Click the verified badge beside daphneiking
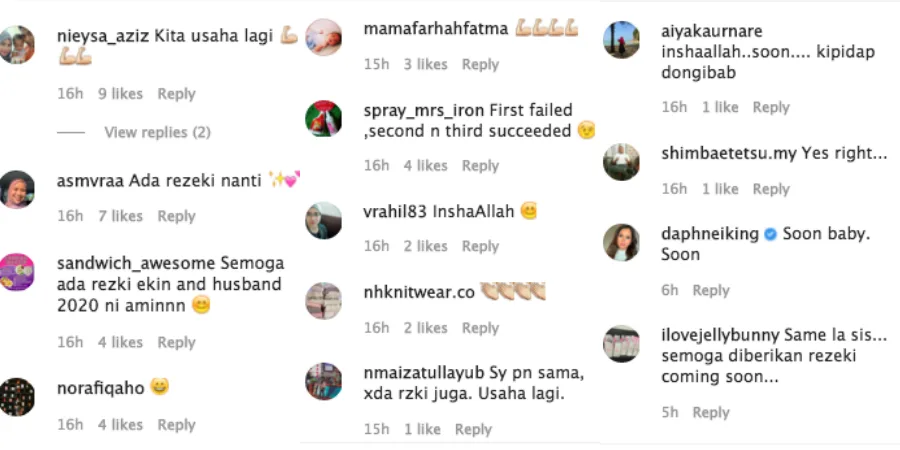This screenshot has height=450, width=900. pyautogui.click(x=771, y=234)
